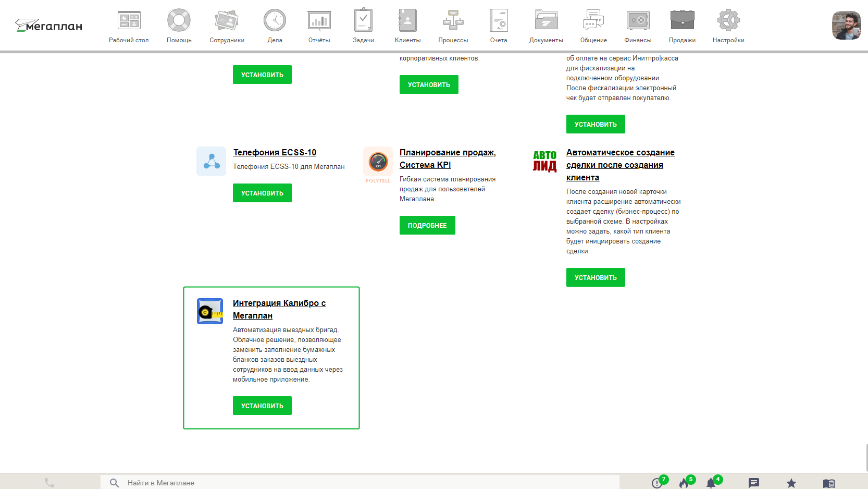Click ПОДРОБНЕЕ for the KPI system
Screen dimensions: 868x489
coord(427,225)
